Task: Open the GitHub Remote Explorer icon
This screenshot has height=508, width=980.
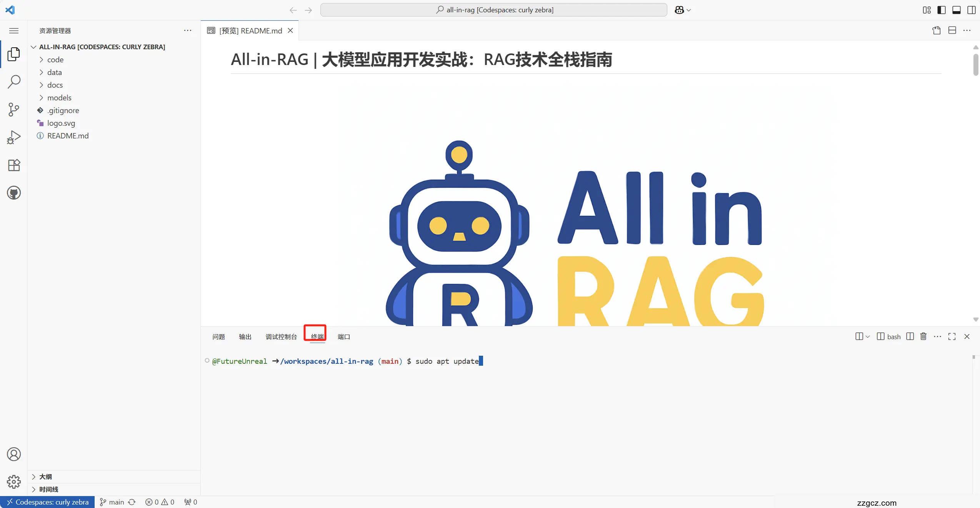Action: tap(14, 193)
